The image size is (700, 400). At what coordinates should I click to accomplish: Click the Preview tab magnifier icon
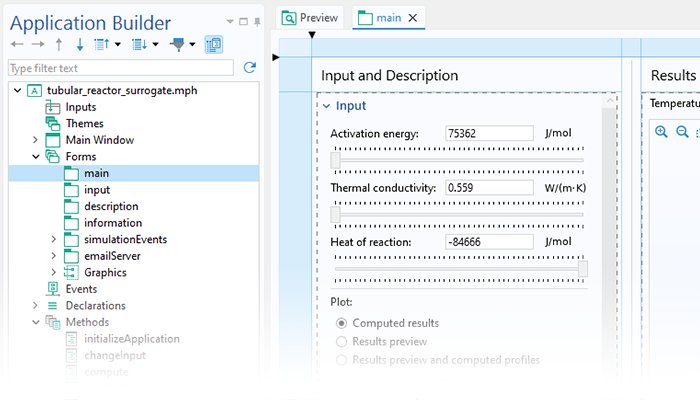(289, 18)
